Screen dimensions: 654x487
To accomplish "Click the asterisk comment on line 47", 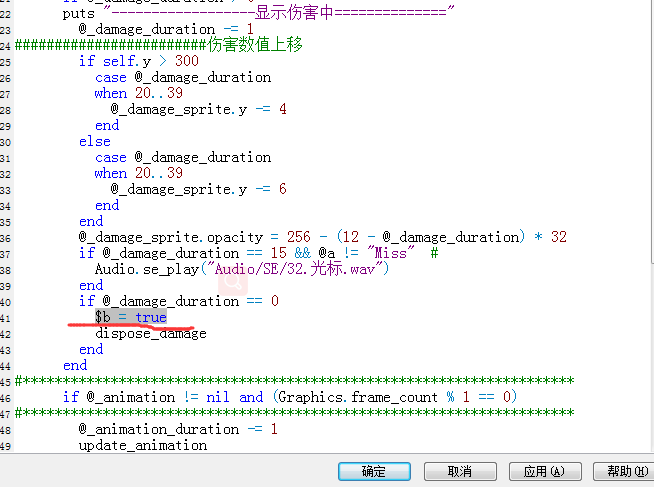I will click(294, 413).
